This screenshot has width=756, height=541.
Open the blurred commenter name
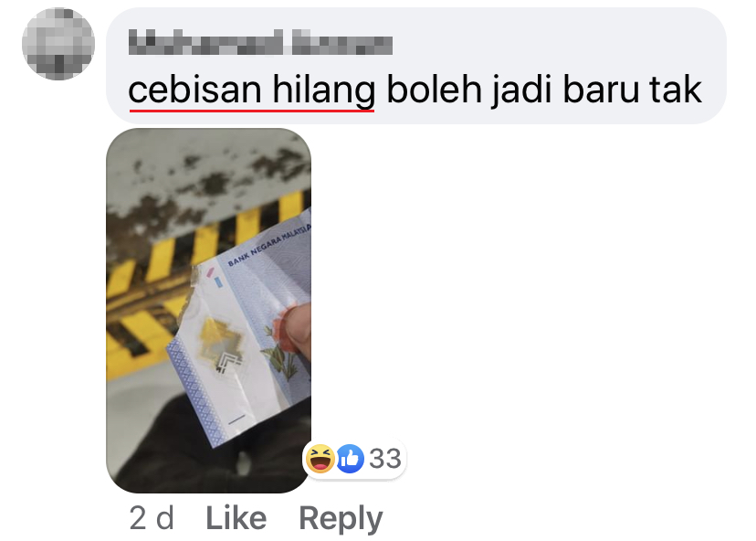click(260, 42)
